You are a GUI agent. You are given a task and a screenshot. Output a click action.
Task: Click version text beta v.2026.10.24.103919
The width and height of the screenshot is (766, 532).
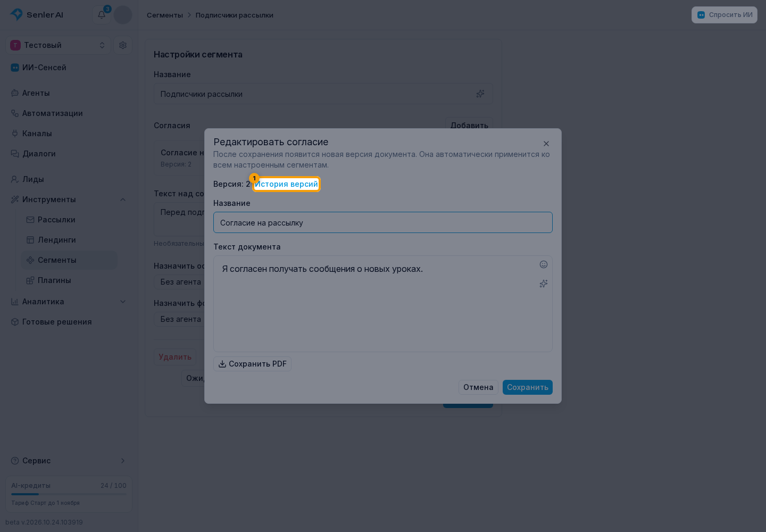pos(44,522)
